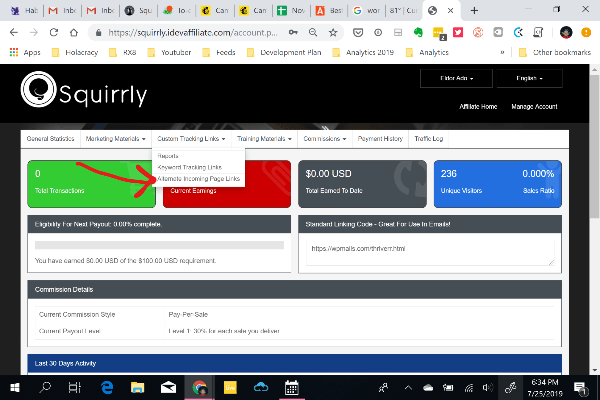Open a new browser tab with plus
600x400 pixels.
474,10
